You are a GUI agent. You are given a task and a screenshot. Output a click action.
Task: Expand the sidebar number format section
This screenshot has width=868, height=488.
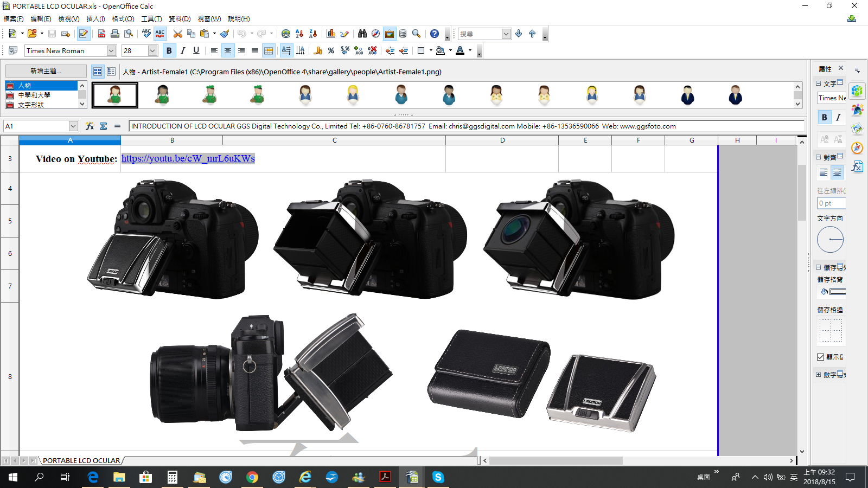click(819, 374)
